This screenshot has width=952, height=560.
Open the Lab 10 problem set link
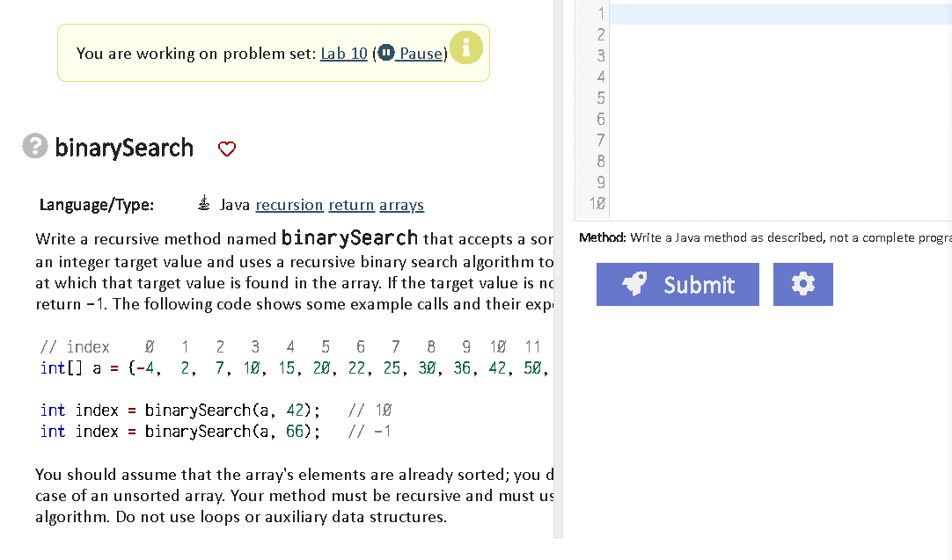tap(343, 53)
